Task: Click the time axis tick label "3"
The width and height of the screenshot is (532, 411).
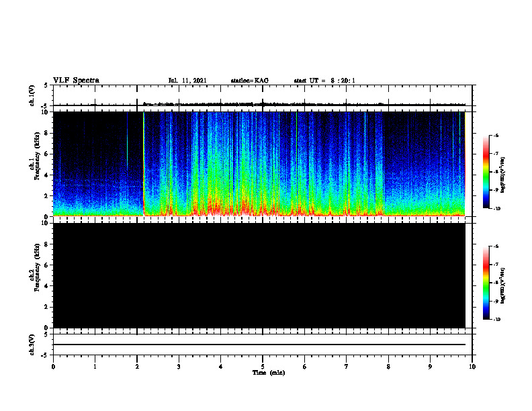Action: (179, 367)
